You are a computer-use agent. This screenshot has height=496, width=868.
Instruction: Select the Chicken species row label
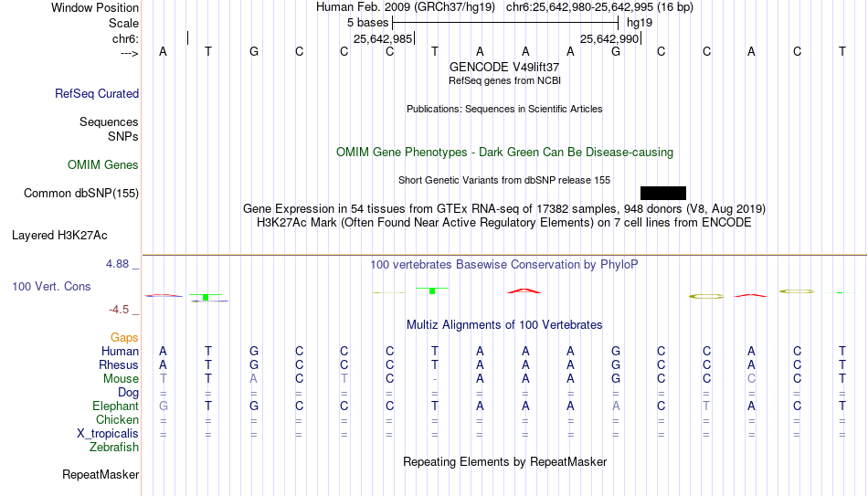point(117,419)
